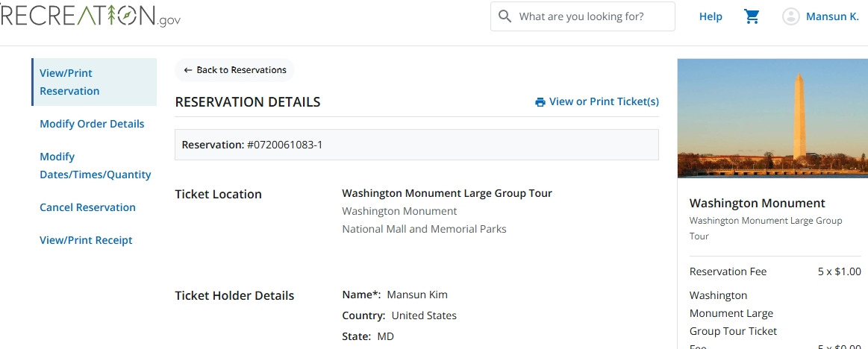Open the shopping cart
Viewport: 868px width, 349px height.
[752, 16]
